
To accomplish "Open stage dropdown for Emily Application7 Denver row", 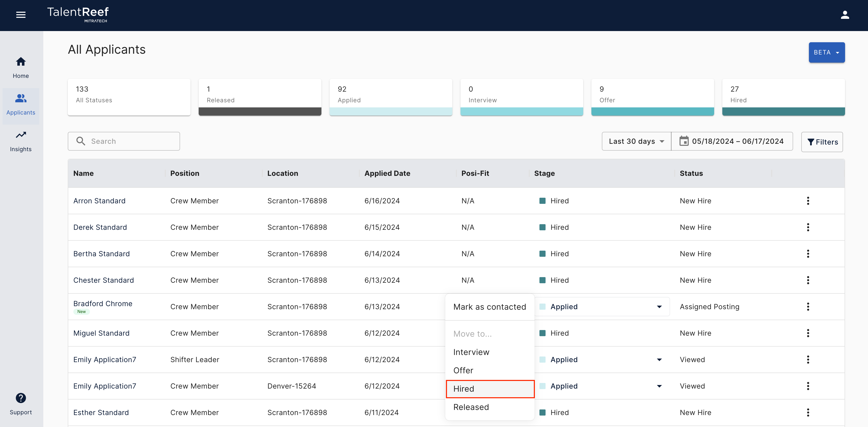I will coord(602,386).
